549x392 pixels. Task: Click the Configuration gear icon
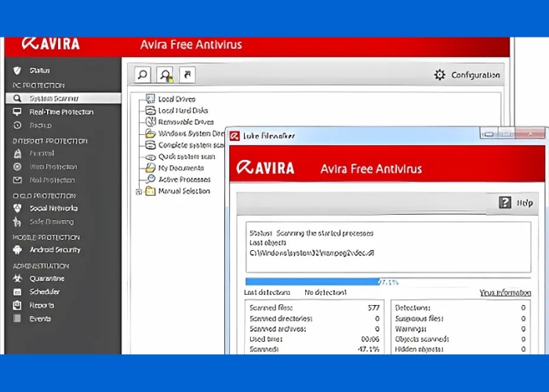(440, 75)
